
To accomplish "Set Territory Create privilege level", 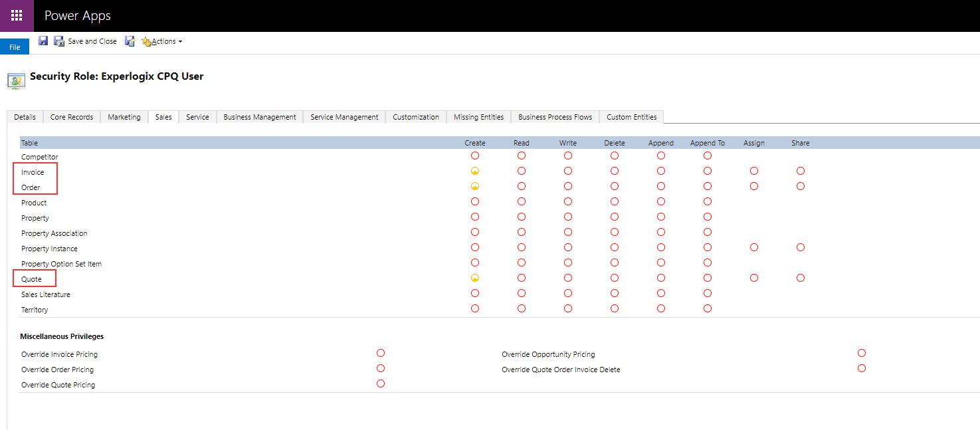I will (475, 308).
